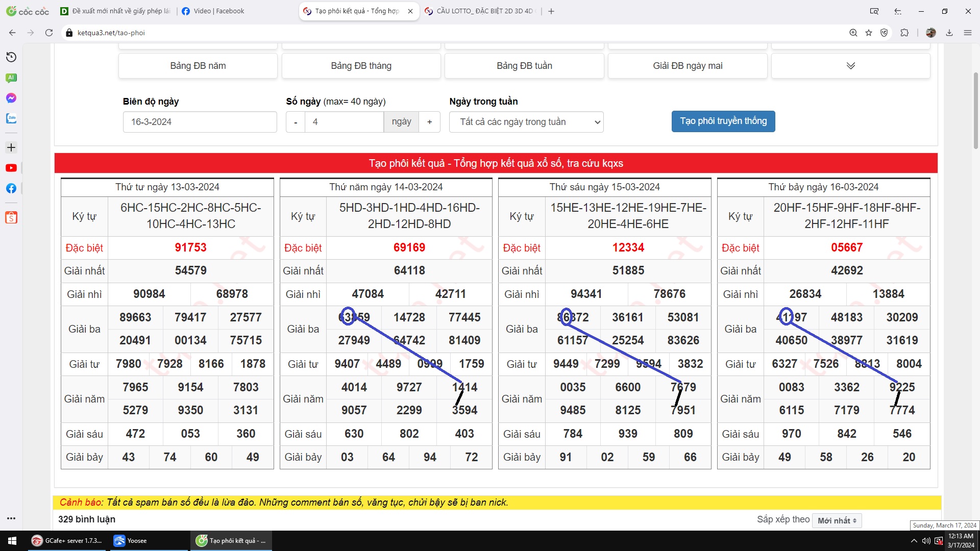The height and width of the screenshot is (551, 980).
Task: Bookmark page with star icon
Action: click(x=869, y=33)
